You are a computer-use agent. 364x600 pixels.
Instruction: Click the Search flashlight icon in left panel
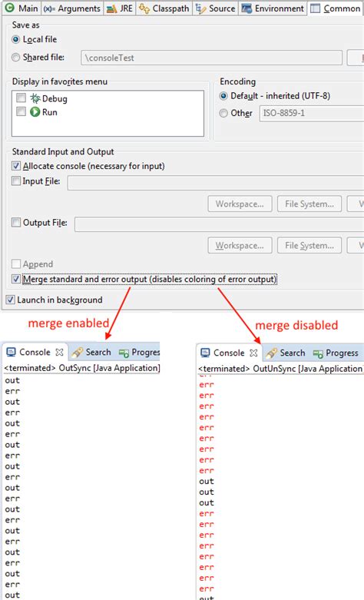click(78, 353)
